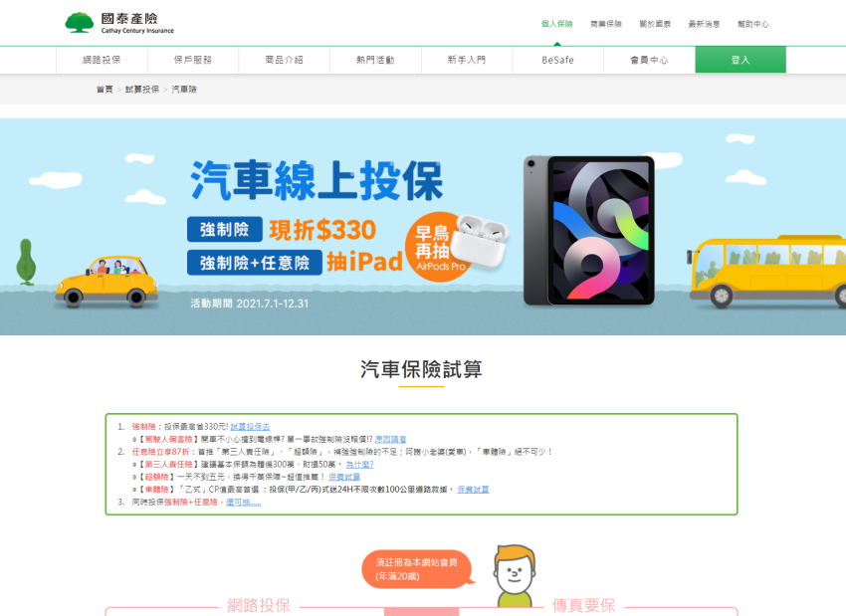Click the 現折$330 banner text
846x616 pixels.
point(322,230)
